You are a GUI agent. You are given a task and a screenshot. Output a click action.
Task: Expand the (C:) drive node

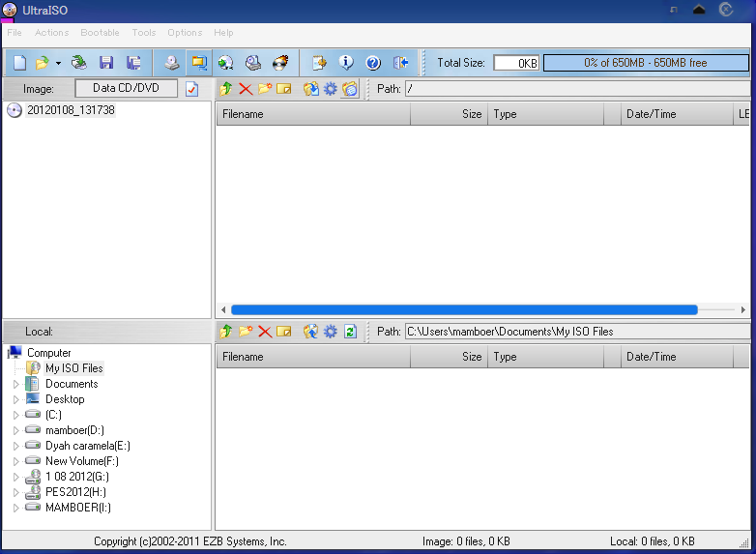(x=15, y=415)
